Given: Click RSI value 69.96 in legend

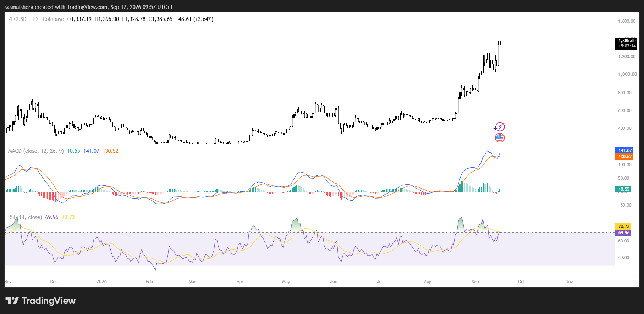Looking at the screenshot, I should pos(52,217).
